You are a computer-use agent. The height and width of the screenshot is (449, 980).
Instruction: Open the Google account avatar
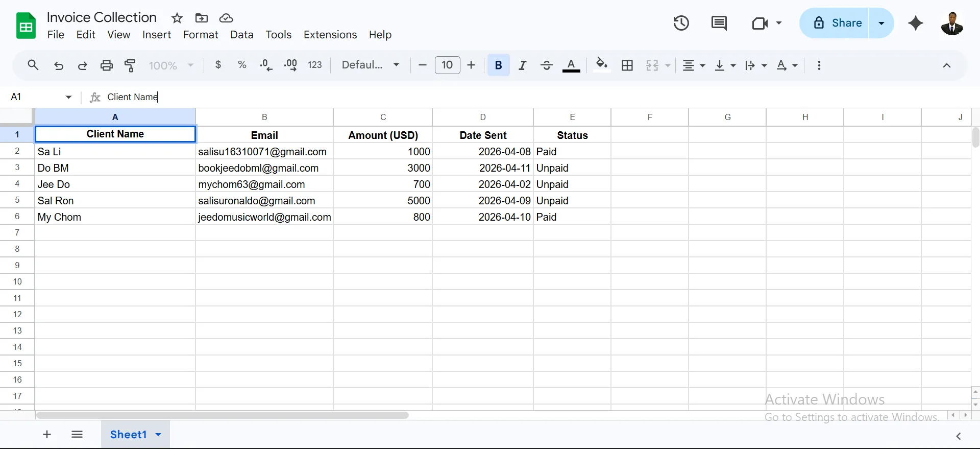click(952, 23)
